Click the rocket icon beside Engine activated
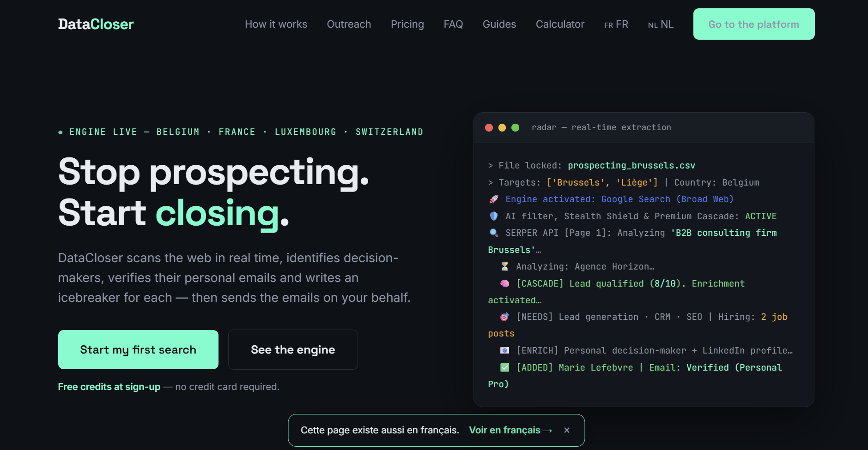This screenshot has width=868, height=450. click(x=494, y=199)
